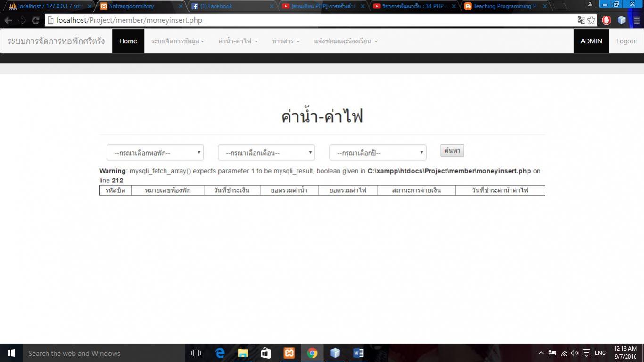
Task: Reload the page with the refresh icon
Action: pyautogui.click(x=35, y=20)
